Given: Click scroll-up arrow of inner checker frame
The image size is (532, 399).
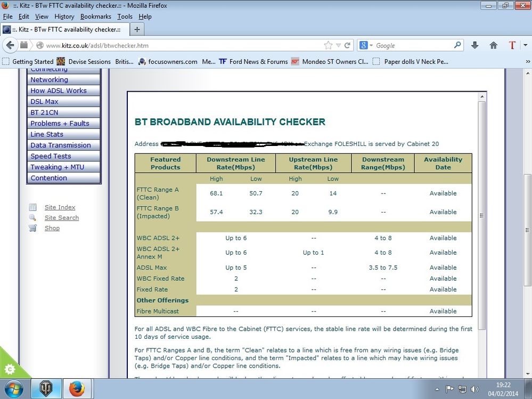Looking at the screenshot, I should (x=482, y=97).
